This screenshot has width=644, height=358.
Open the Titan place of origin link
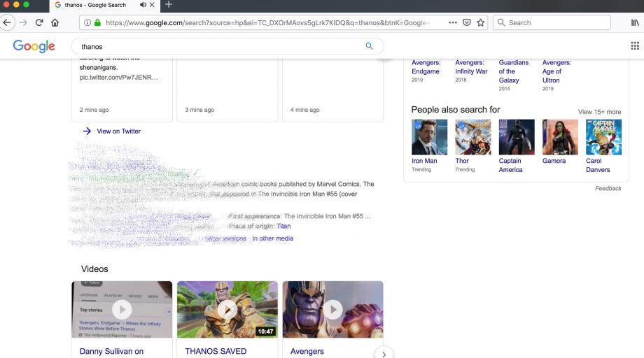point(283,226)
